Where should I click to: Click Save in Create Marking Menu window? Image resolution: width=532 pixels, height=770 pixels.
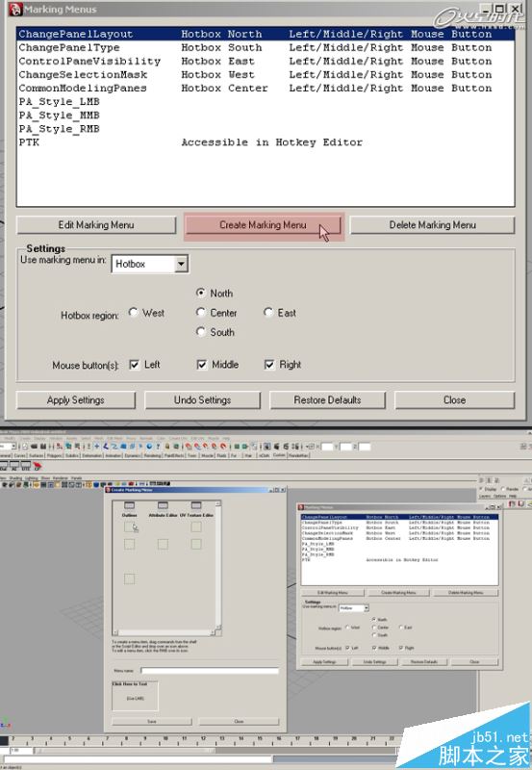pyautogui.click(x=152, y=721)
